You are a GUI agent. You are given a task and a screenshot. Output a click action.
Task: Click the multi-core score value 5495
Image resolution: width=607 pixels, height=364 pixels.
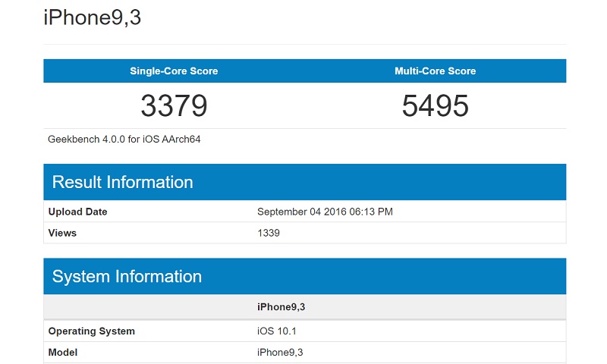(435, 106)
